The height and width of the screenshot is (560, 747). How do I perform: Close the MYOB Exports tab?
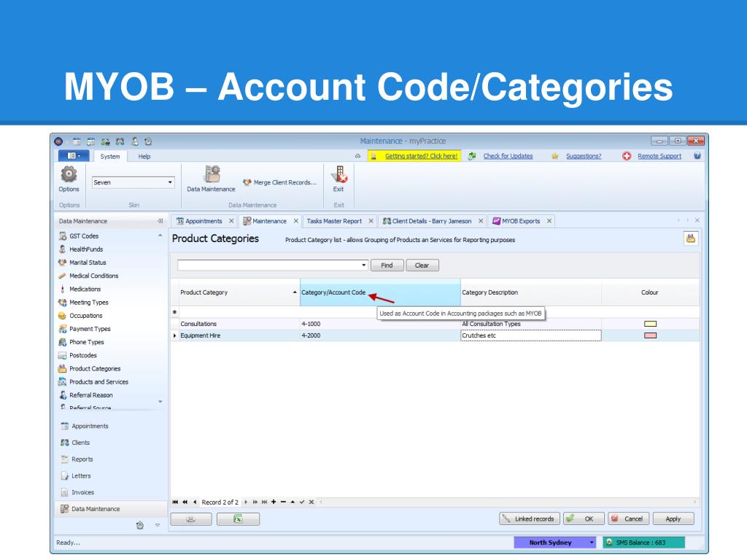[x=549, y=221]
